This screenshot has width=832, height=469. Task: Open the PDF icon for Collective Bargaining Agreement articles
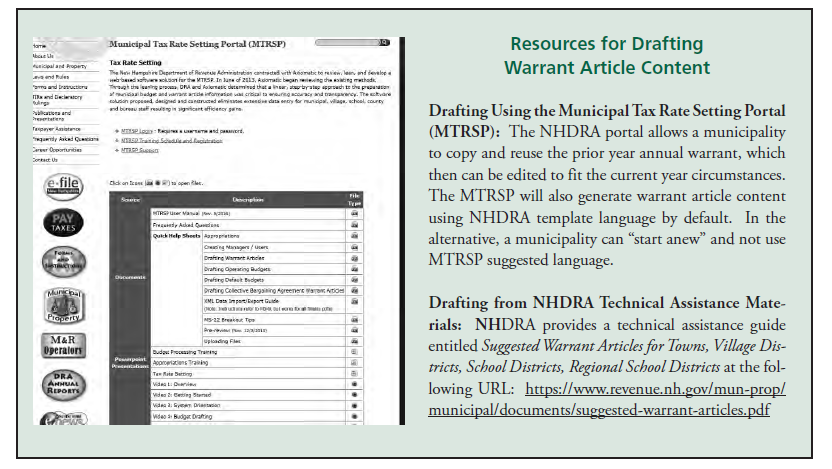354,290
